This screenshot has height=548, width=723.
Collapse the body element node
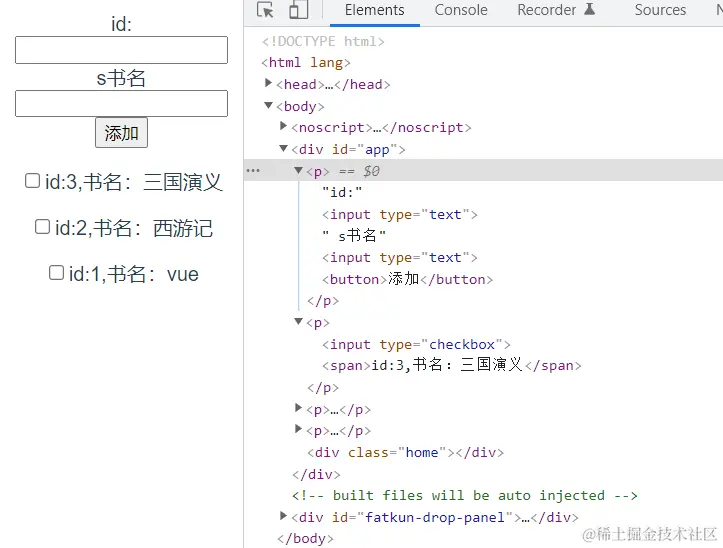pyautogui.click(x=269, y=106)
